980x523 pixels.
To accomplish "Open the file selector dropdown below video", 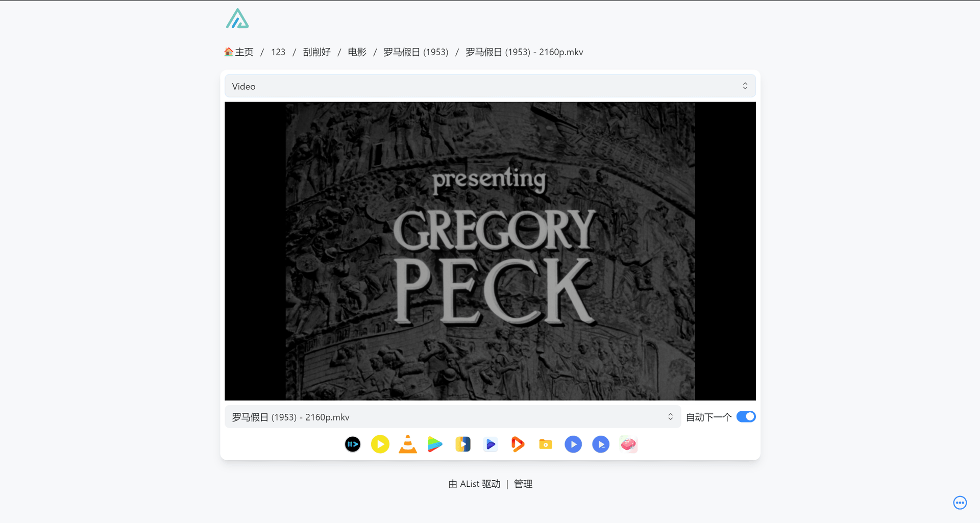I will pyautogui.click(x=453, y=417).
